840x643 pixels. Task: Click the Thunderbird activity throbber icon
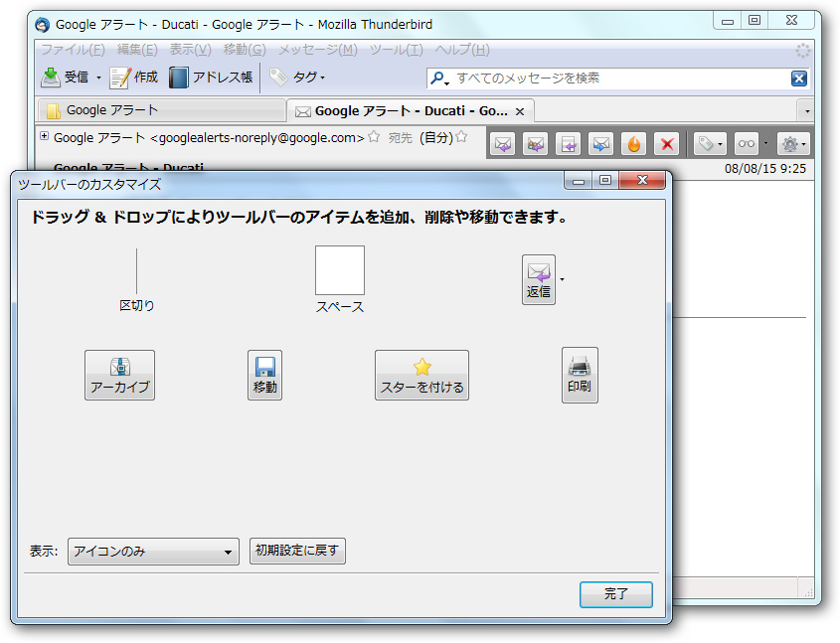click(802, 51)
